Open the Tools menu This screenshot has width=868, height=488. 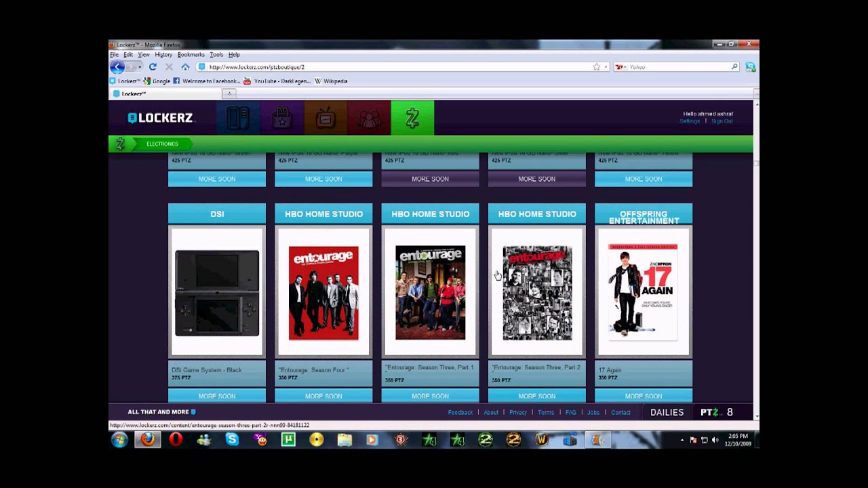tap(216, 55)
